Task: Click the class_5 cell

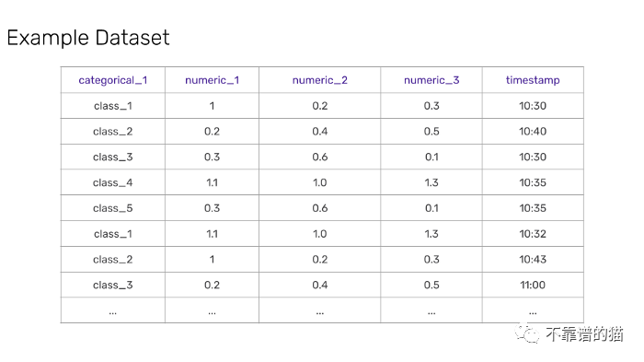Action: pos(113,208)
